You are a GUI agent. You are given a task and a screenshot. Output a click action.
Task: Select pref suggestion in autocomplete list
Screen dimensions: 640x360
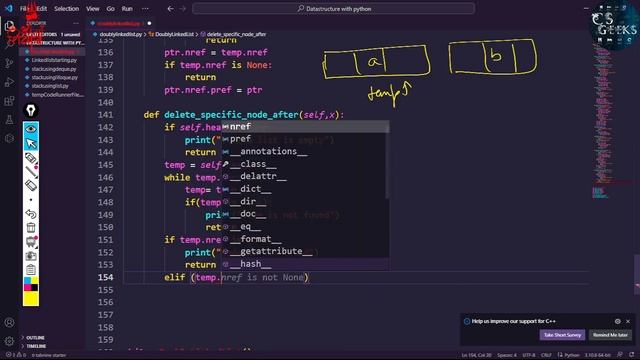coord(305,139)
